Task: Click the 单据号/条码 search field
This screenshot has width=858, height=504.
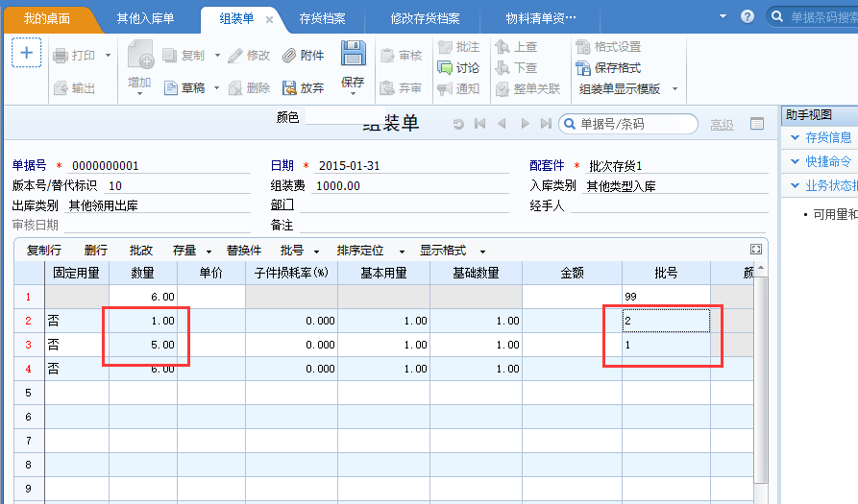Action: coord(635,124)
